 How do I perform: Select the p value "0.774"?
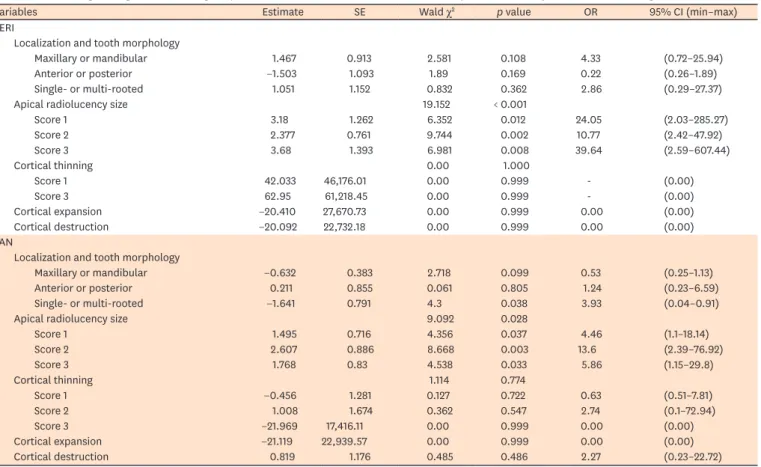click(514, 380)
